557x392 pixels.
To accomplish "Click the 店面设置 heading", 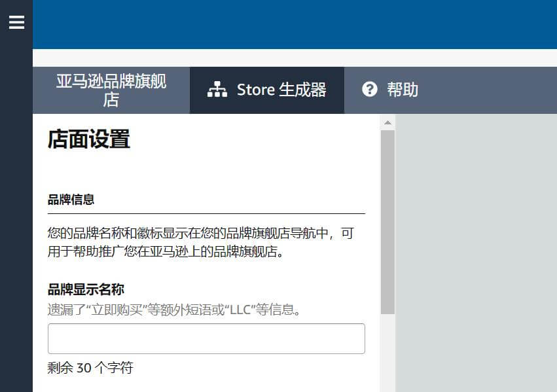I will pyautogui.click(x=89, y=139).
